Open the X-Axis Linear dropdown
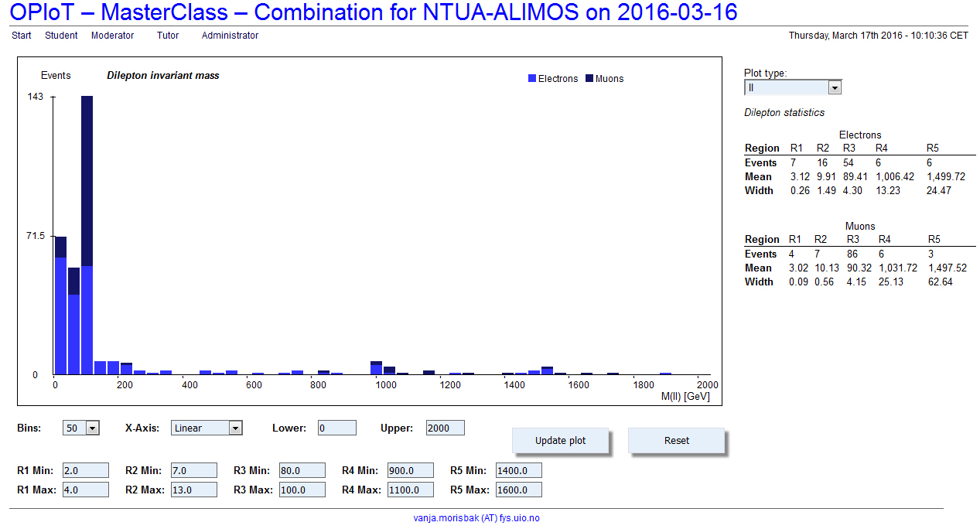Image resolution: width=980 pixels, height=529 pixels. pyautogui.click(x=207, y=428)
